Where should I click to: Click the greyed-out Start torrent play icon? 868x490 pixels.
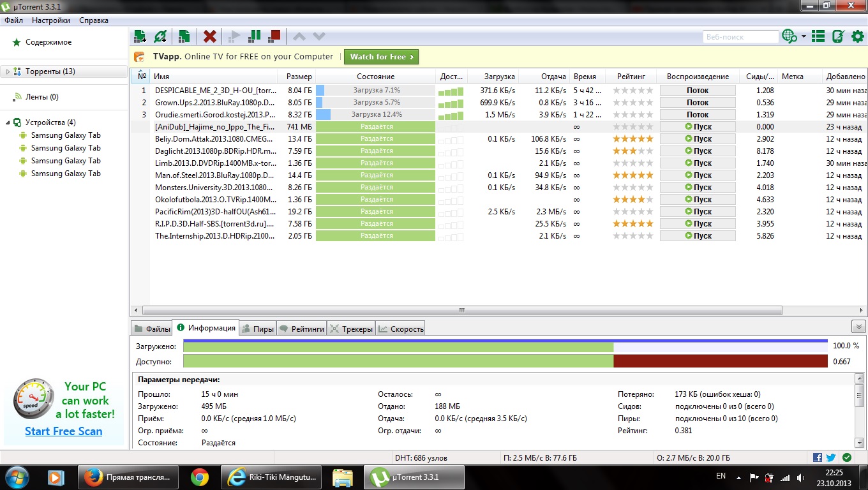pos(235,36)
